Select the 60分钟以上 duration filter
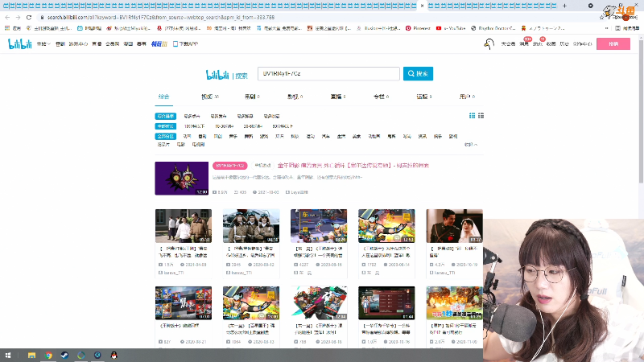This screenshot has width=644, height=362. coord(283,126)
